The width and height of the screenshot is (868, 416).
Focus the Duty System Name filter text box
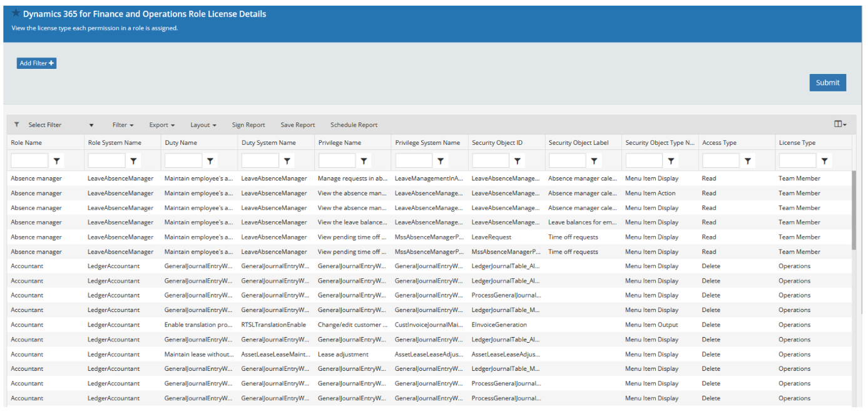click(x=260, y=161)
